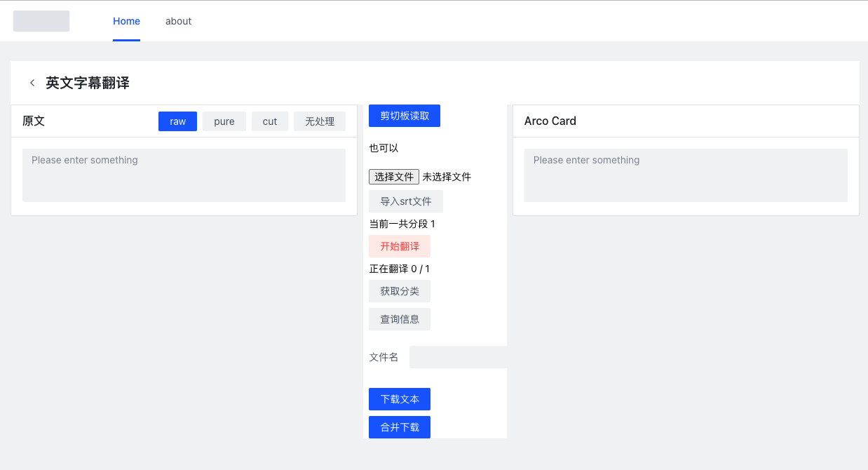Click the 英文字幕翻译 page title

click(88, 83)
